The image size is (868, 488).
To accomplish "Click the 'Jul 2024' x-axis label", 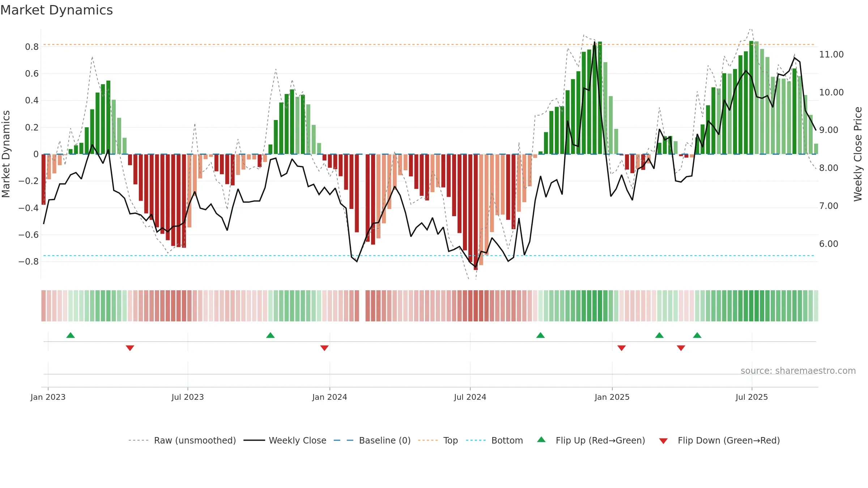I will click(470, 397).
